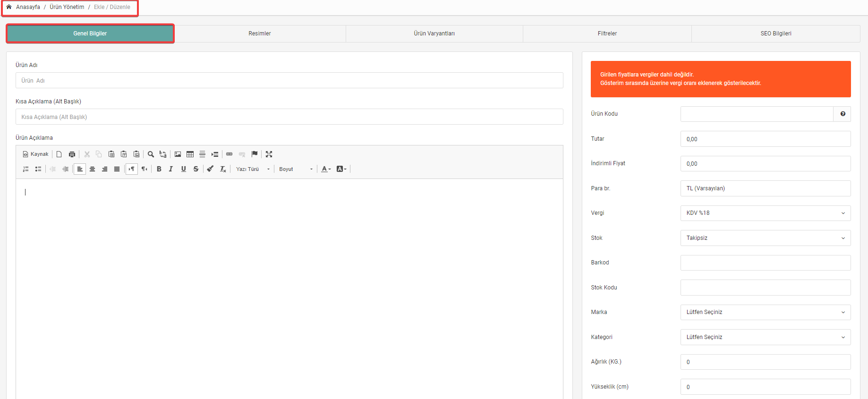This screenshot has height=399, width=868.
Task: Align text right
Action: coord(104,169)
